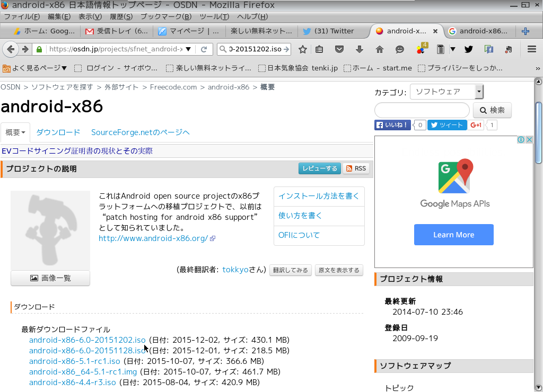Expand the よく見るページ bookmarks folder
The height and width of the screenshot is (392, 543).
coord(34,68)
